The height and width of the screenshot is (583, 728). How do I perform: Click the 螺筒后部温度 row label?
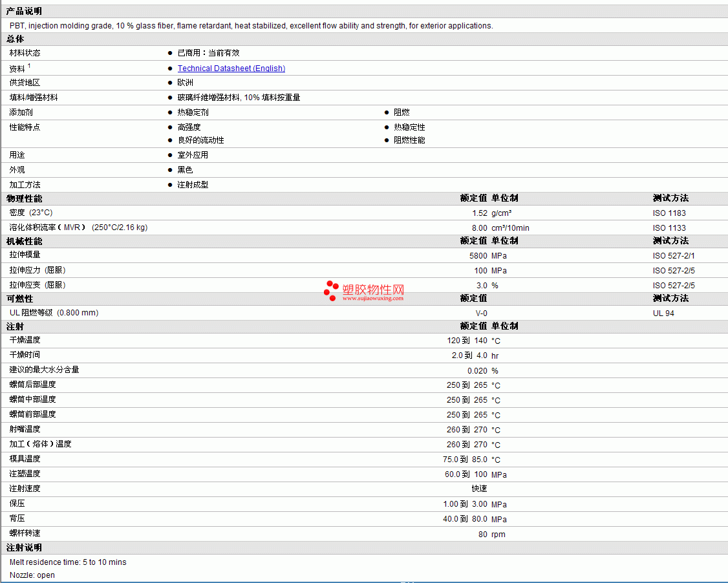[x=32, y=385]
